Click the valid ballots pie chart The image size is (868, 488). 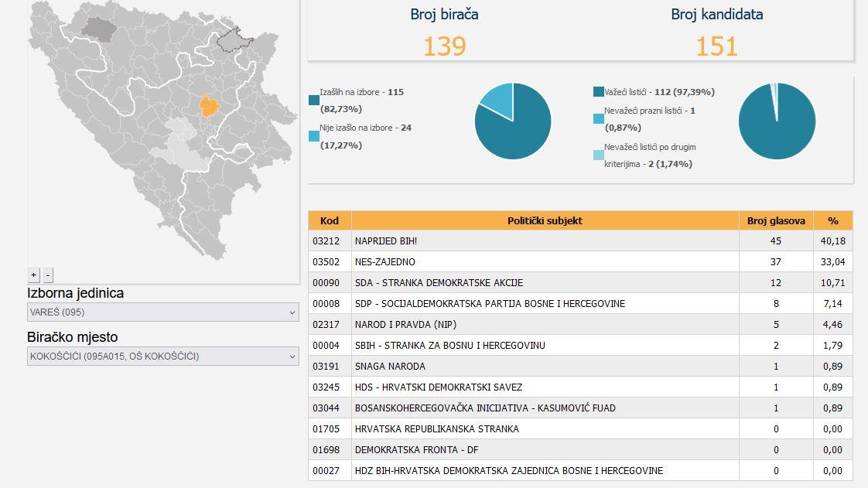pyautogui.click(x=777, y=121)
